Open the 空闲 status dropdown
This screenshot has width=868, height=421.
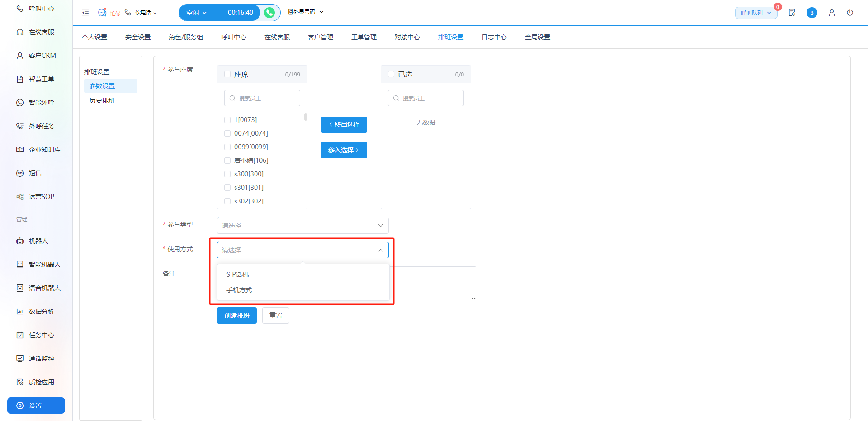pyautogui.click(x=196, y=13)
